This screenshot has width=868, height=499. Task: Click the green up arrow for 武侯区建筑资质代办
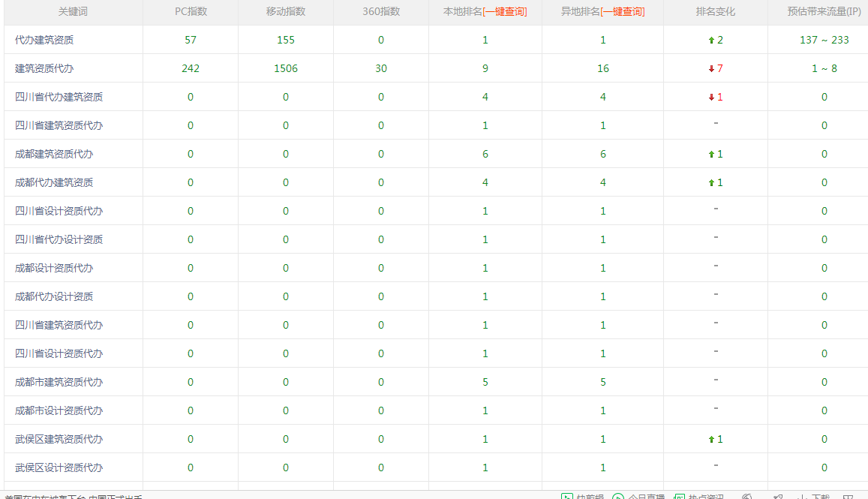tap(711, 440)
